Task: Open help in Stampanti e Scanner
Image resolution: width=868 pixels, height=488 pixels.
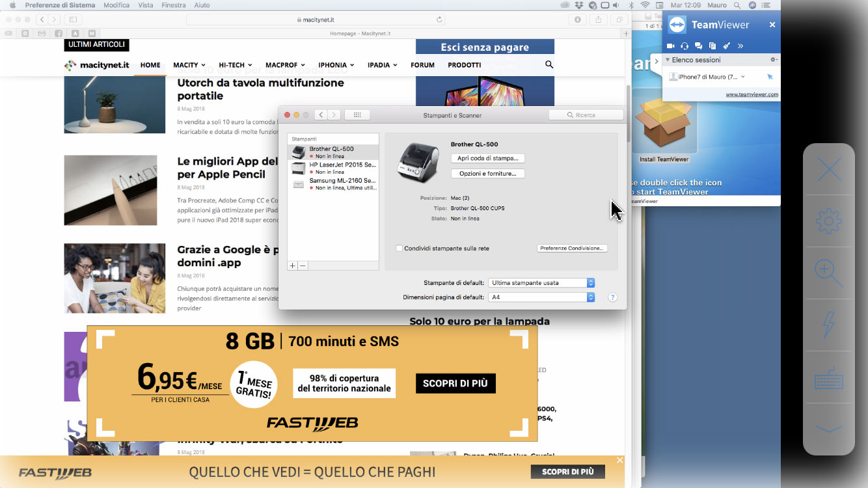Action: [x=612, y=297]
